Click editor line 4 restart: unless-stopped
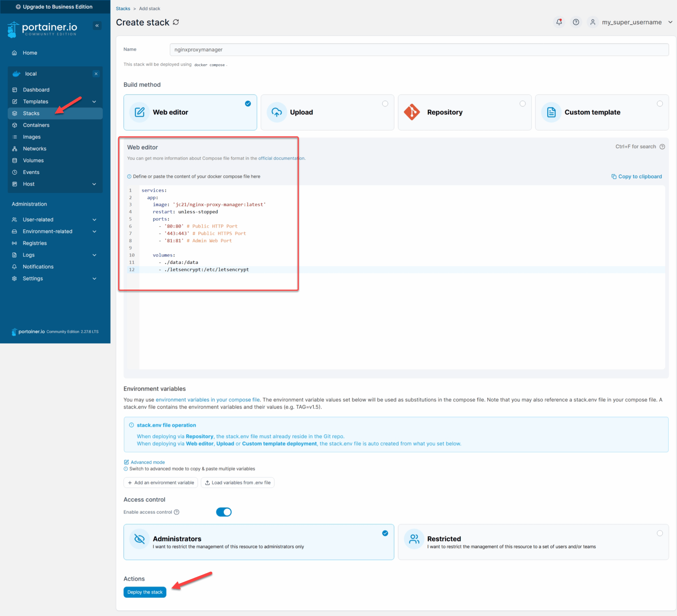This screenshot has width=677, height=616. tap(185, 212)
